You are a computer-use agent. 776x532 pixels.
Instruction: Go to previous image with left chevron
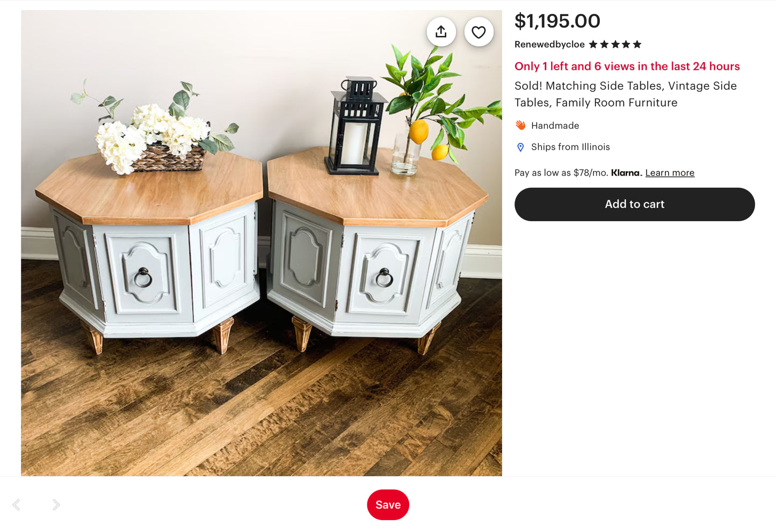[x=17, y=505]
